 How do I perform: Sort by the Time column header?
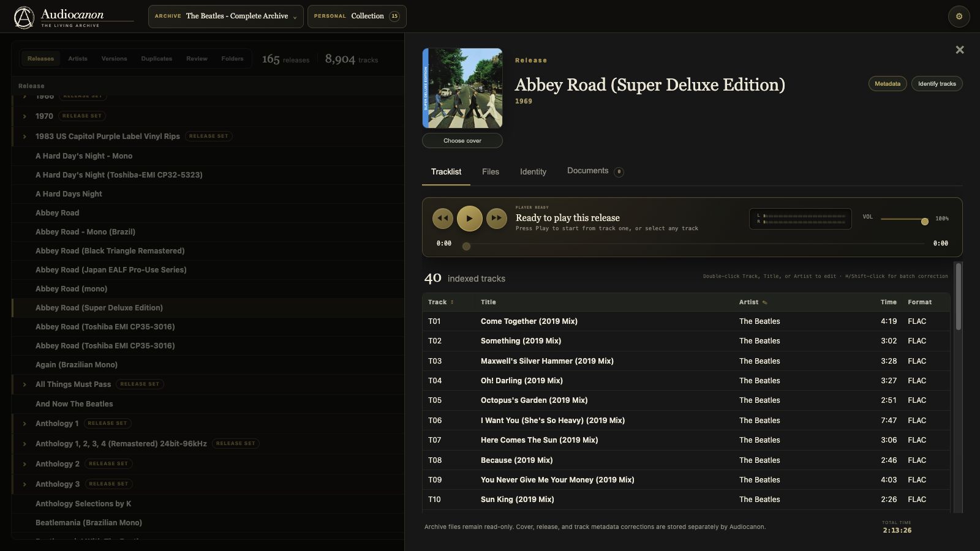point(889,302)
